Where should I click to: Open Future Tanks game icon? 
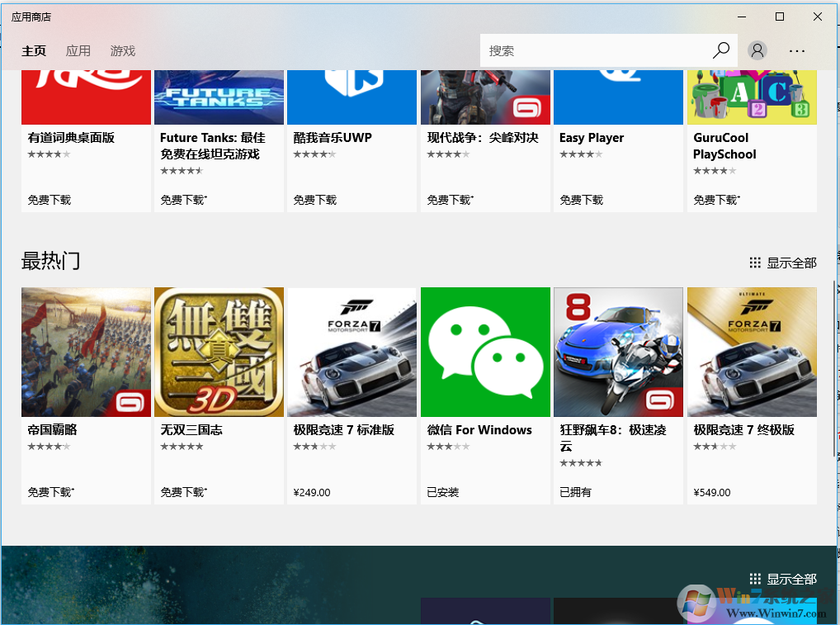219,97
